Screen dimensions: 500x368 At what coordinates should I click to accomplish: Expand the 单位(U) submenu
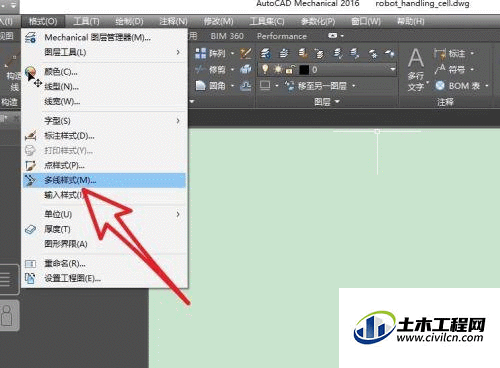[104, 214]
